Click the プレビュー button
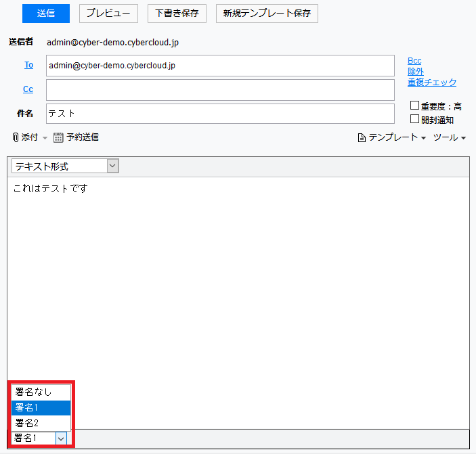The width and height of the screenshot is (476, 454). click(x=108, y=13)
